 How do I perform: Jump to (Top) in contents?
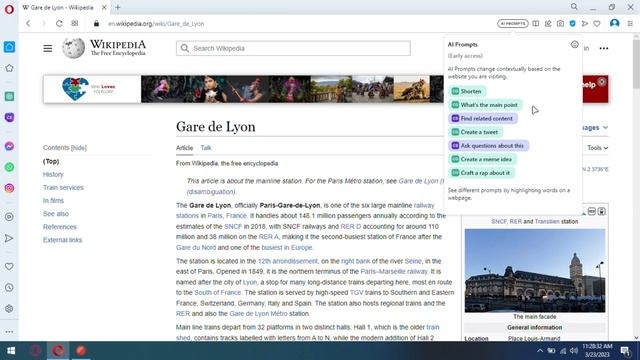(x=51, y=161)
